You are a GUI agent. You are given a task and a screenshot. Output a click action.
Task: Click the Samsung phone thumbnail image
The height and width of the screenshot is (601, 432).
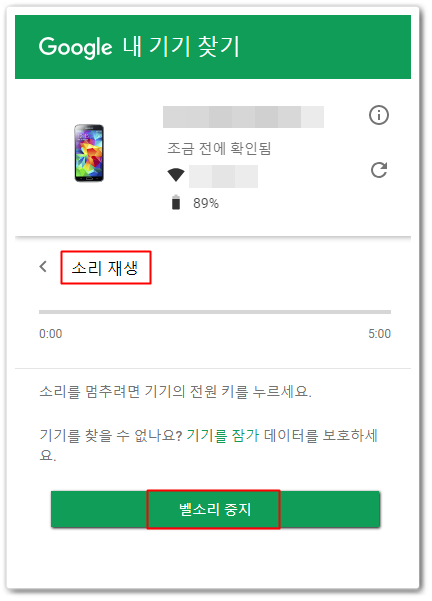89,153
